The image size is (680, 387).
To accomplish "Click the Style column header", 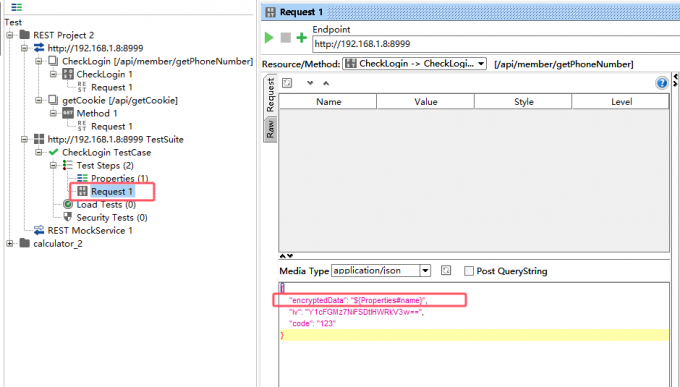I will tap(523, 102).
